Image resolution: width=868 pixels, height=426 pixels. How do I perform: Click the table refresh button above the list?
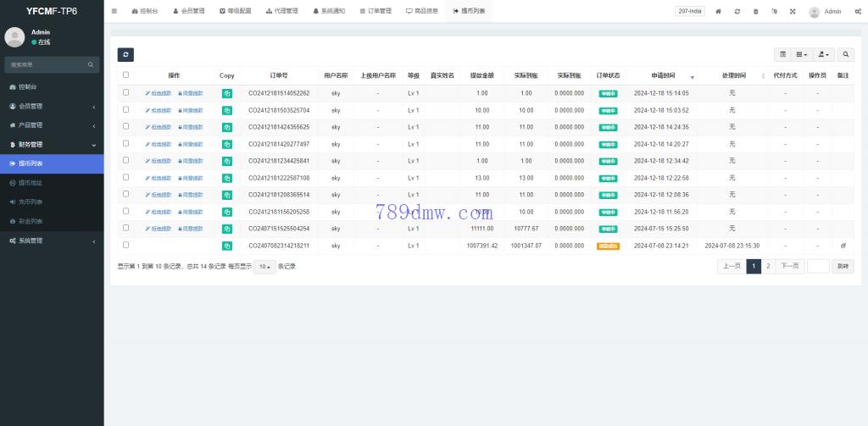tap(125, 54)
